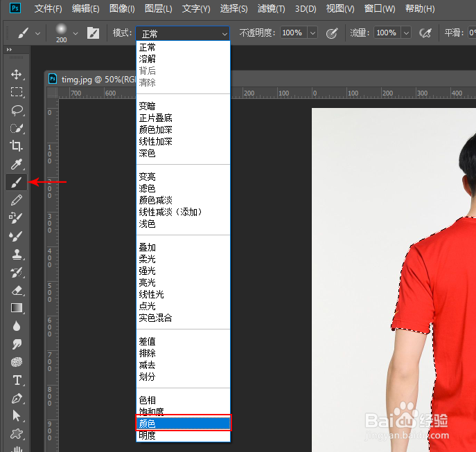The image size is (476, 452).
Task: Select the Mixer Brush tool
Action: pyautogui.click(x=17, y=236)
